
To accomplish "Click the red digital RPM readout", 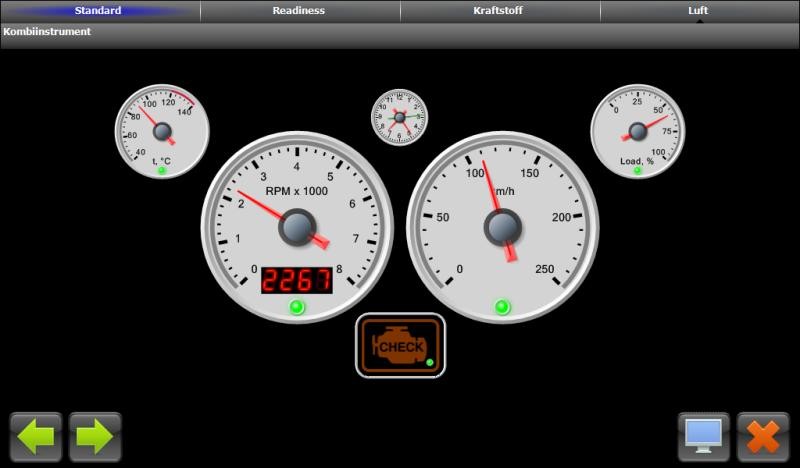I will (296, 281).
